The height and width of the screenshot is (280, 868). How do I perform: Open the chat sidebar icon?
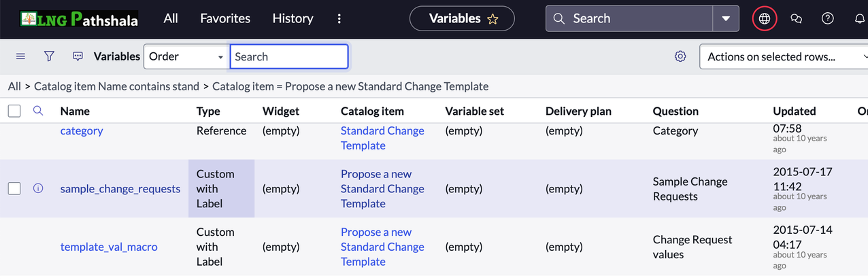coord(797,19)
